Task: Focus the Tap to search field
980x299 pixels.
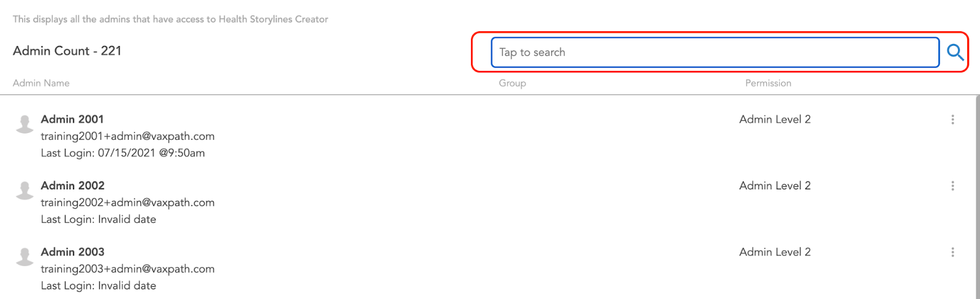Action: click(x=715, y=52)
